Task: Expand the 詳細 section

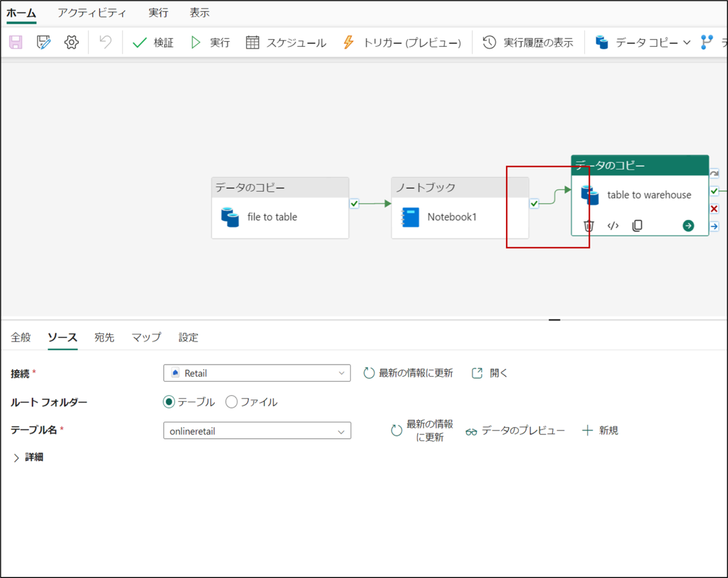Action: (28, 457)
